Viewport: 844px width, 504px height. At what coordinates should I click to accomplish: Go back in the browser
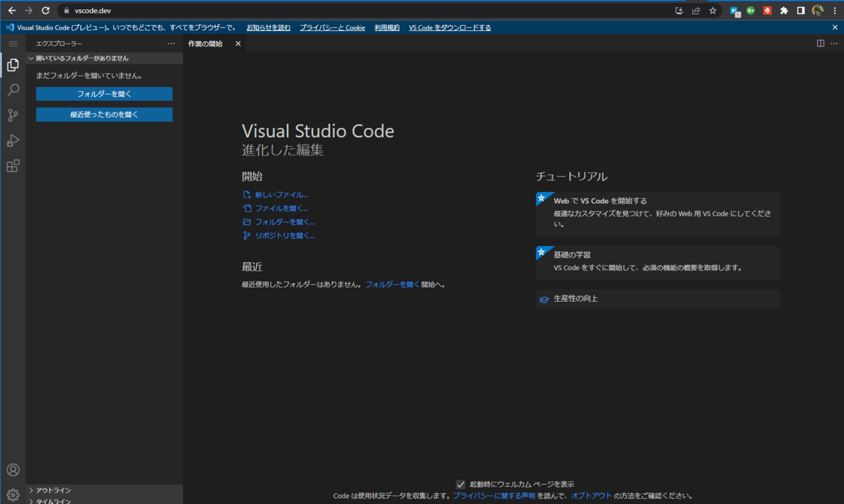pyautogui.click(x=11, y=11)
